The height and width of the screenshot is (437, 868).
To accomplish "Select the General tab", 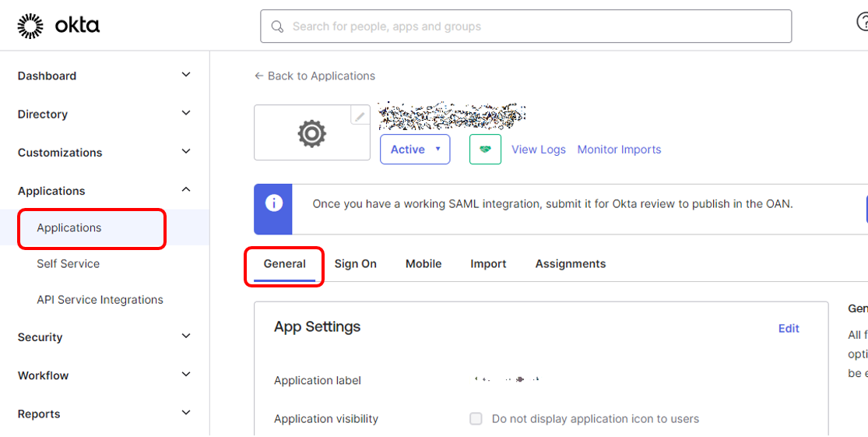I will coord(285,264).
